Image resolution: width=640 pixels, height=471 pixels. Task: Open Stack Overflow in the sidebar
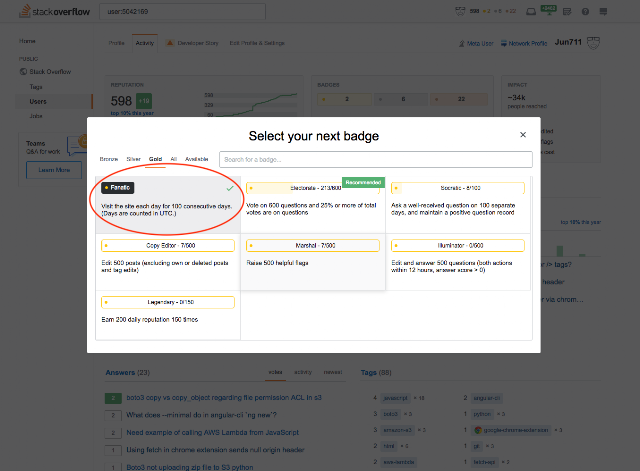pos(50,71)
